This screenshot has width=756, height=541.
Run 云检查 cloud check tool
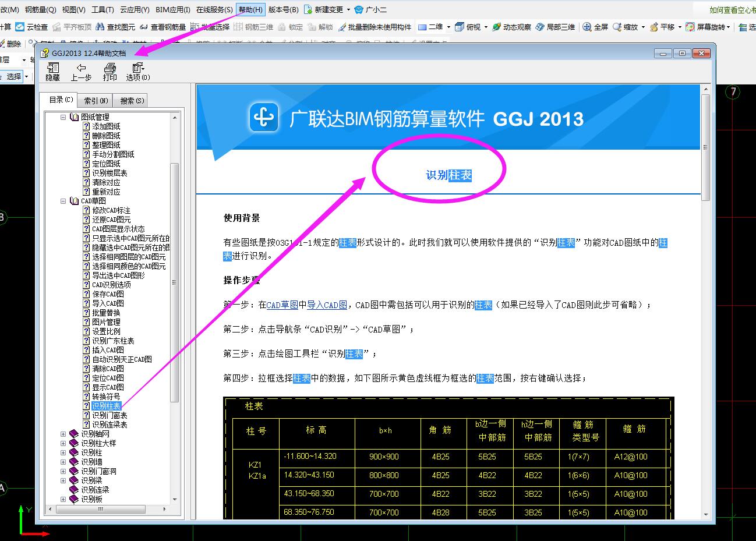point(31,27)
